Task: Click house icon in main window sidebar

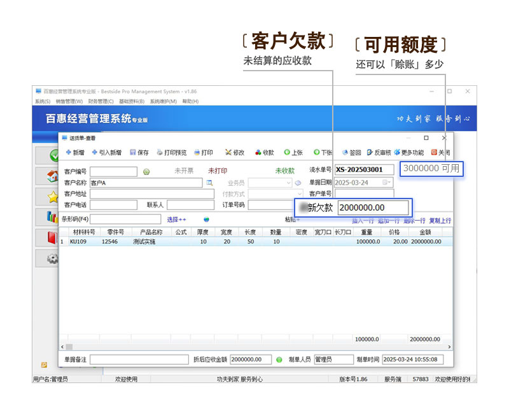Action: coord(53,176)
